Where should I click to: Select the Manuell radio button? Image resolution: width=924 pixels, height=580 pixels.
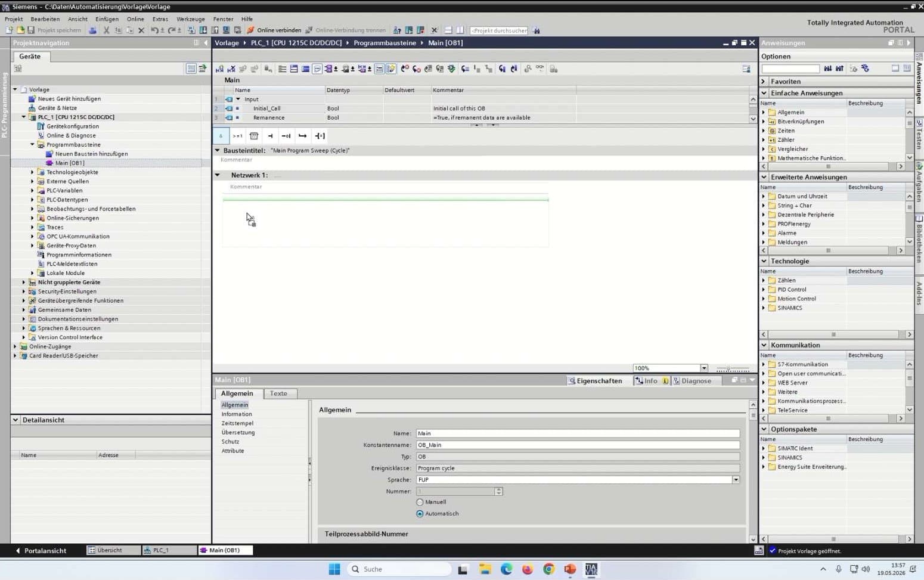click(420, 503)
